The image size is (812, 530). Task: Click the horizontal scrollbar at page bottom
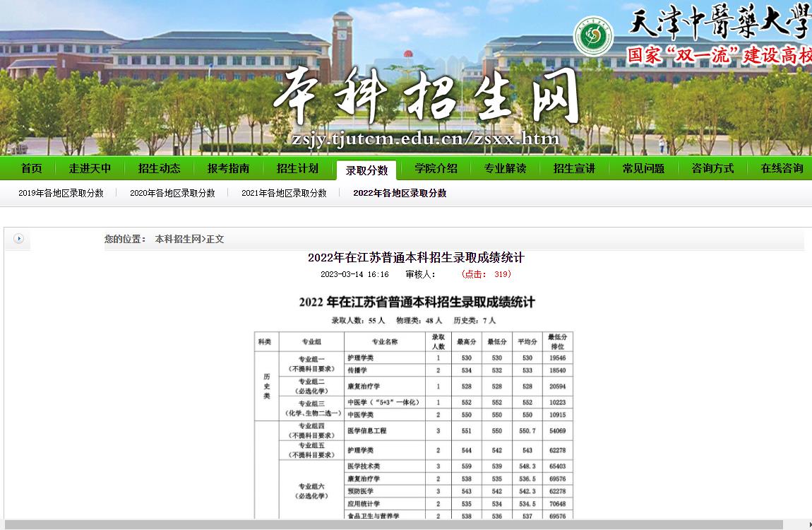tap(393, 525)
